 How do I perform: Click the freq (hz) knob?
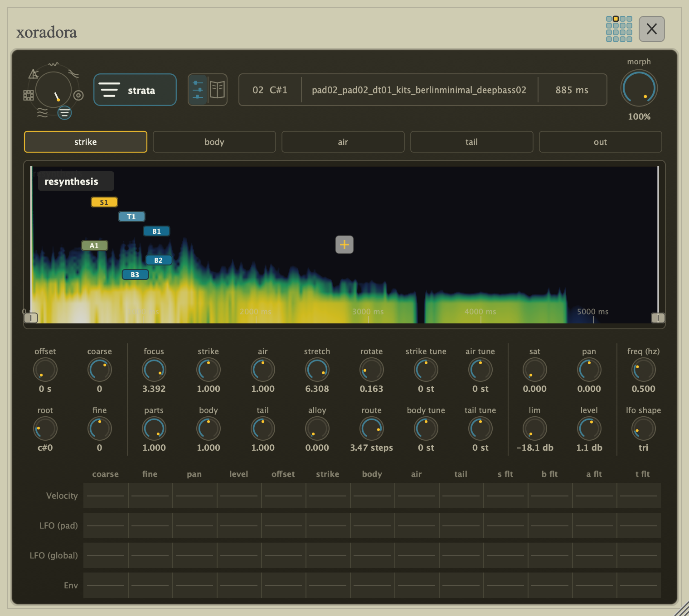[x=644, y=370]
